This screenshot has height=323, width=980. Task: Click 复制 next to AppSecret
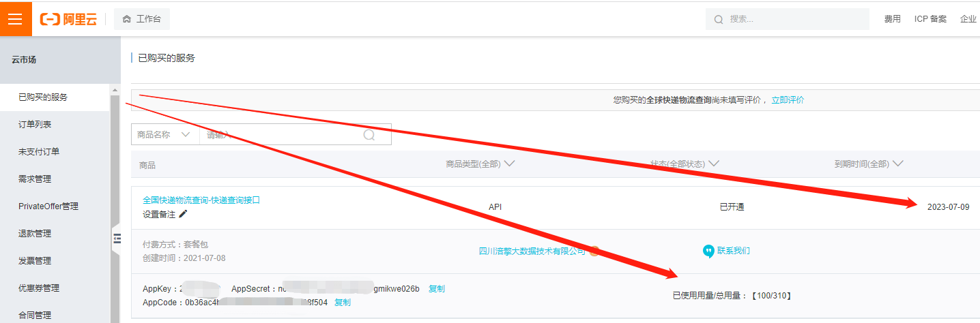(436, 289)
